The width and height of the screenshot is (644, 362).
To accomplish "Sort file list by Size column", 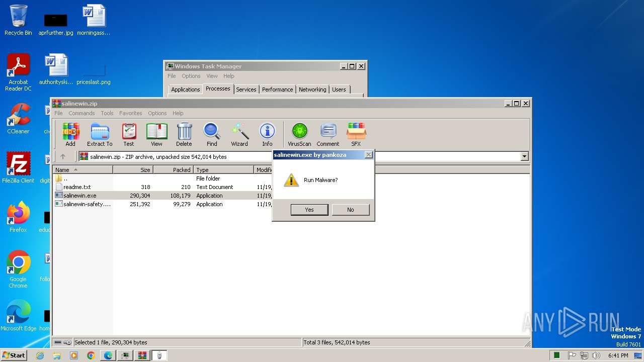I will (133, 170).
